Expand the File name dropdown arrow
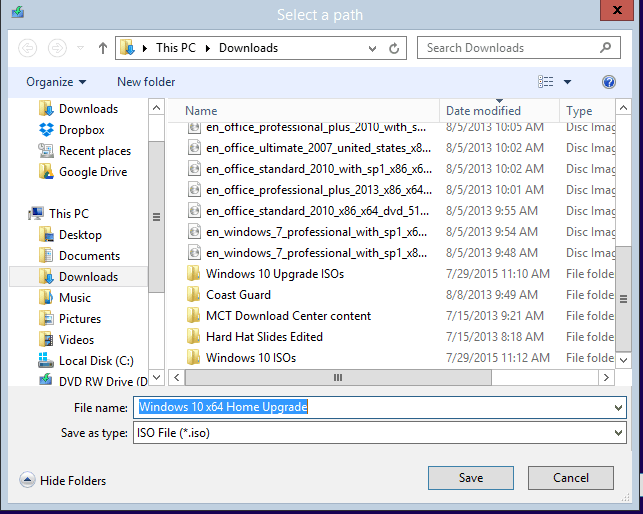This screenshot has height=514, width=643. click(618, 408)
